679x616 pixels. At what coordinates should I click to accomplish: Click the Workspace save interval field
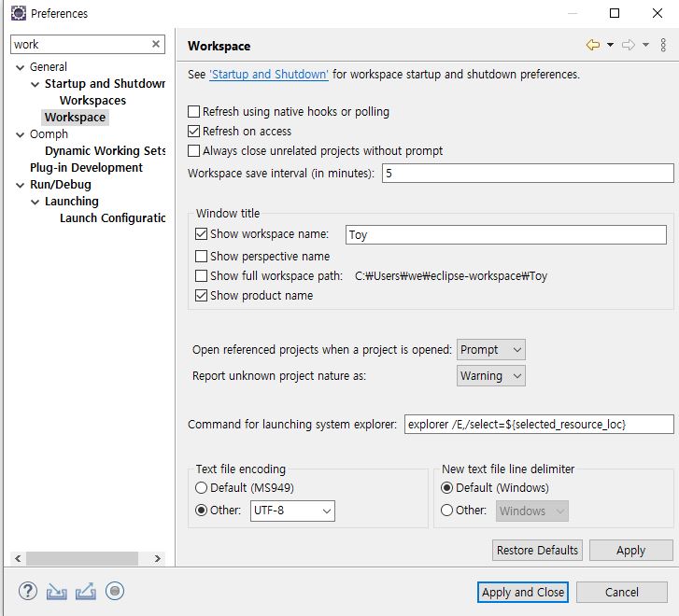(x=528, y=174)
